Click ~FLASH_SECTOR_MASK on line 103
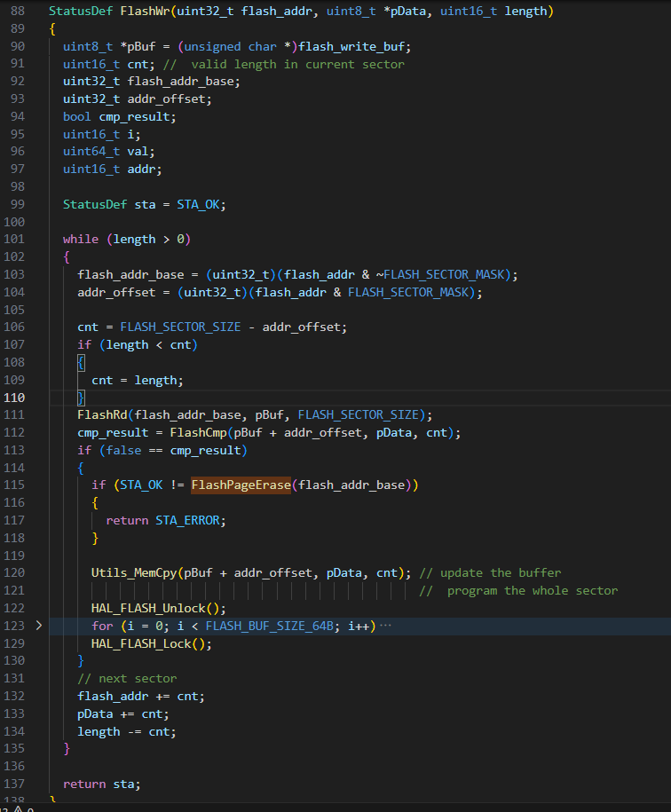Viewport: 671px width, 812px height. click(x=440, y=274)
